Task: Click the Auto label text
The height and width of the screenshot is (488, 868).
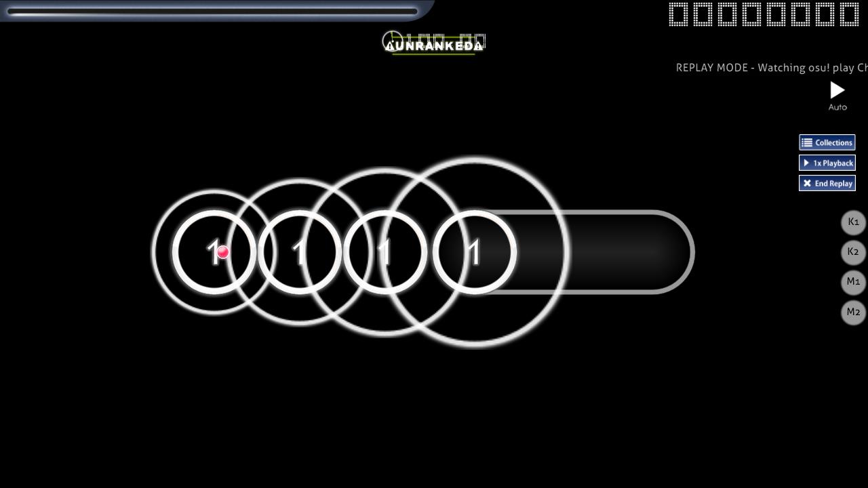Action: (x=837, y=107)
